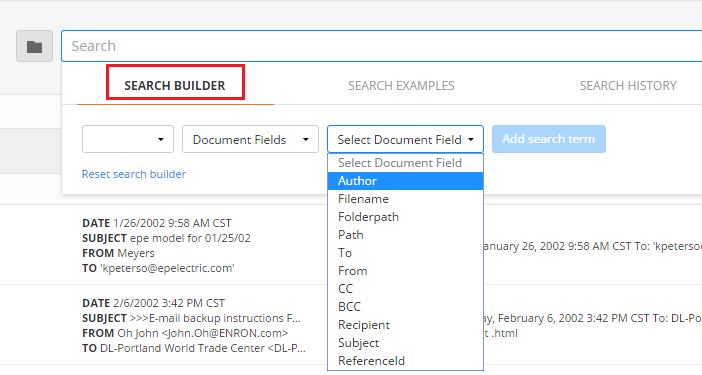Click recipient 'kpeterso@epelectric.com'
This screenshot has width=702, height=375.
coord(167,268)
